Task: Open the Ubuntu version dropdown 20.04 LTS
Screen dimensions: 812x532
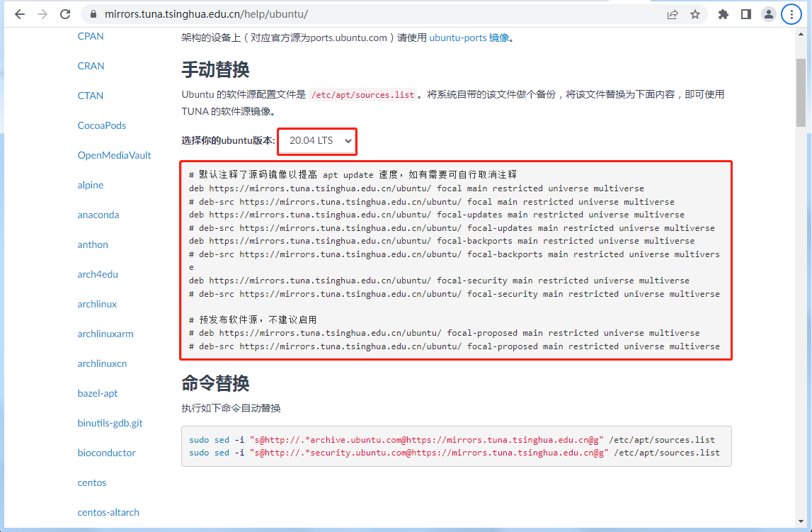Action: (317, 141)
